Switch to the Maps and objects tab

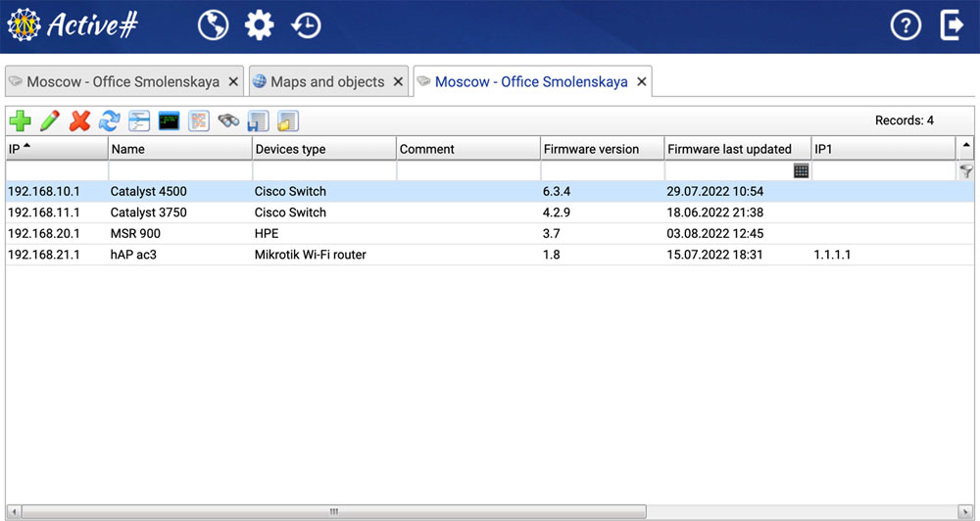coord(327,82)
